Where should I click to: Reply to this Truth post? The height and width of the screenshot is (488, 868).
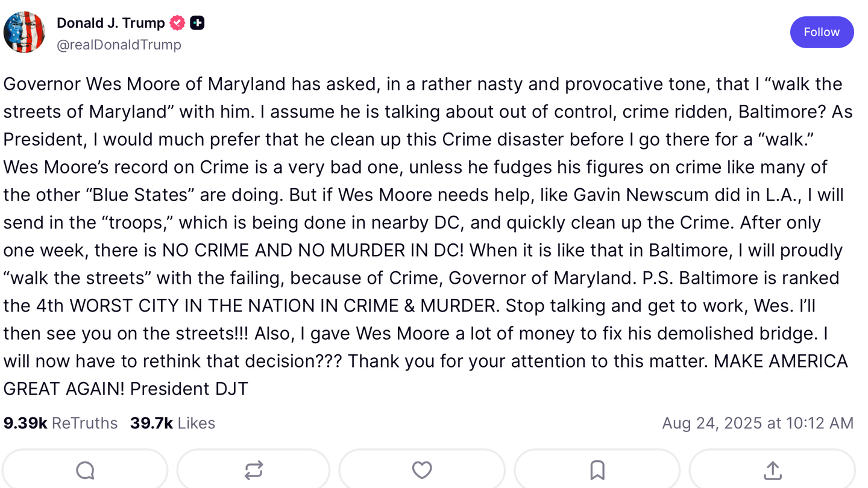(85, 470)
